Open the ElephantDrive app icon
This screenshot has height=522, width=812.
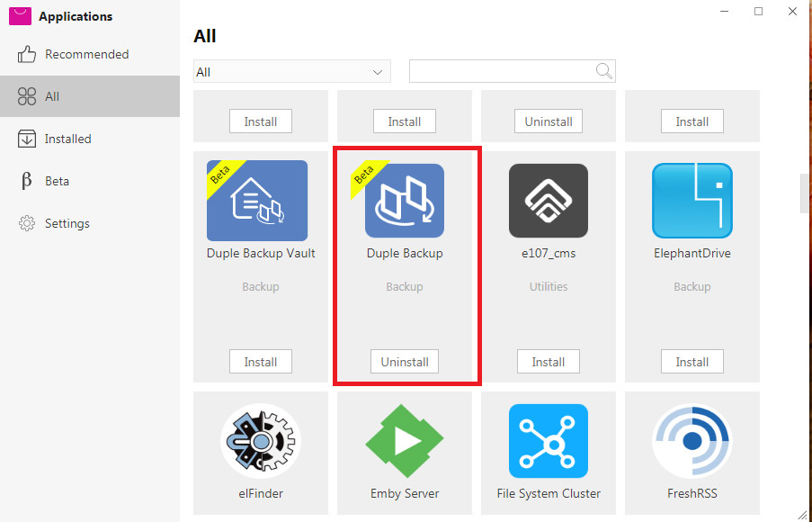692,201
